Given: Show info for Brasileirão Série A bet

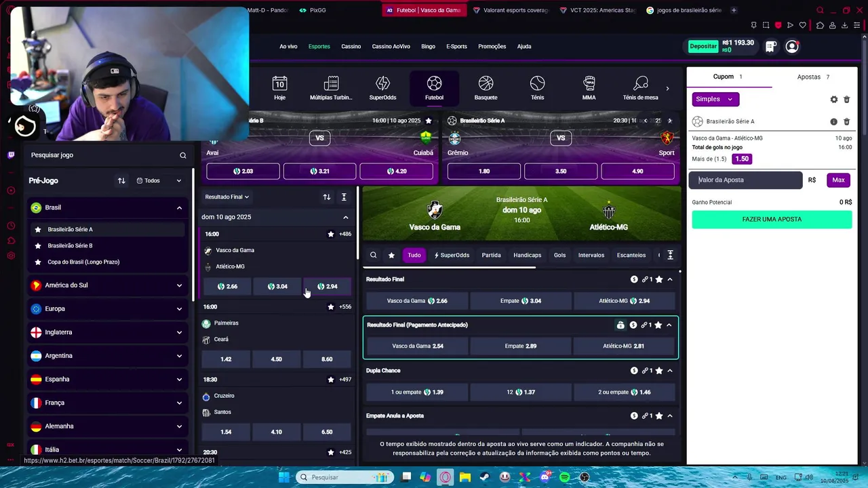Looking at the screenshot, I should pyautogui.click(x=833, y=121).
